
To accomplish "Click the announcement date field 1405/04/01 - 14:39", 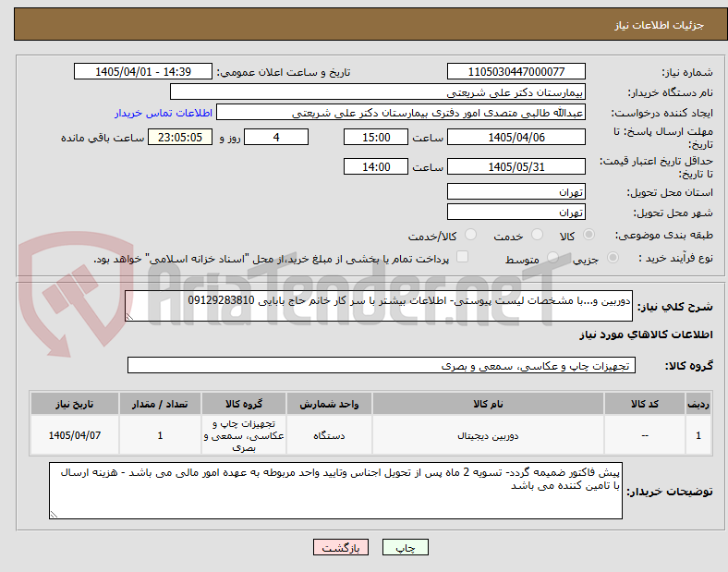I will tap(143, 71).
